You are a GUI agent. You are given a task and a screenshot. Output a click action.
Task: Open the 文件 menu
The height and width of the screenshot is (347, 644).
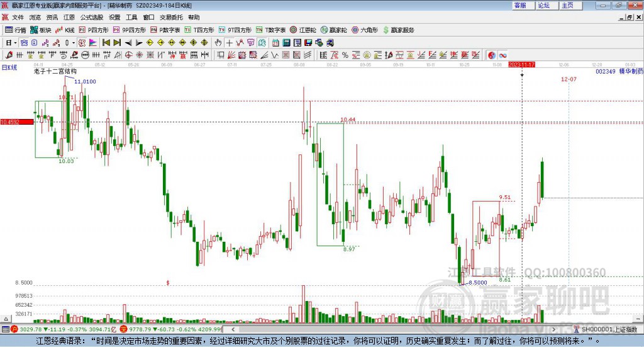coord(18,17)
